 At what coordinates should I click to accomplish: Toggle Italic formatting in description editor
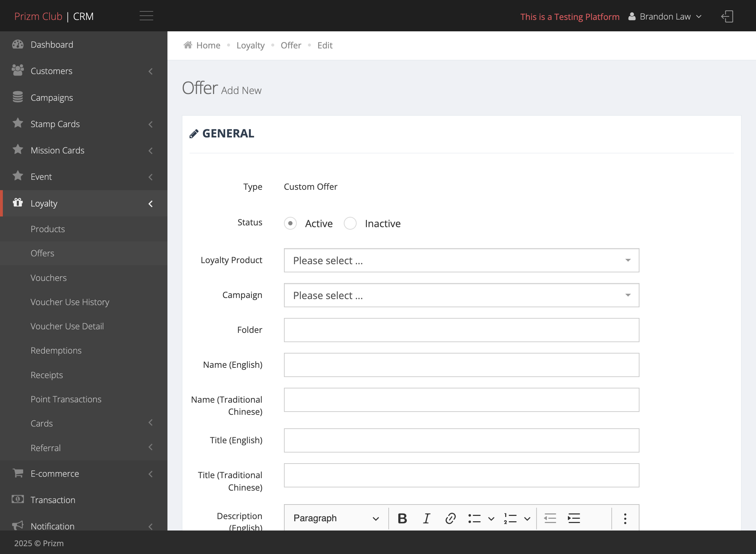click(x=426, y=518)
